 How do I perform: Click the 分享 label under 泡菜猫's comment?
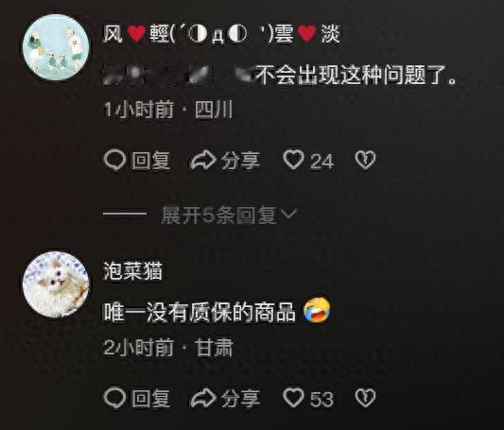(240, 398)
